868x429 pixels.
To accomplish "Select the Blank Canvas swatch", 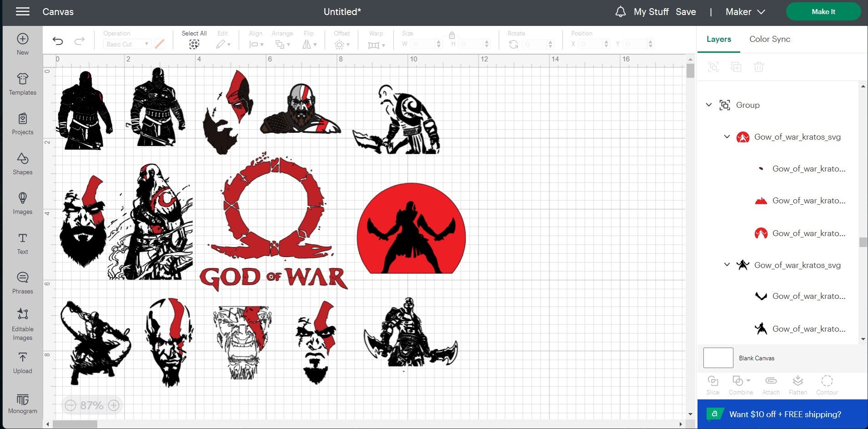I will 718,358.
